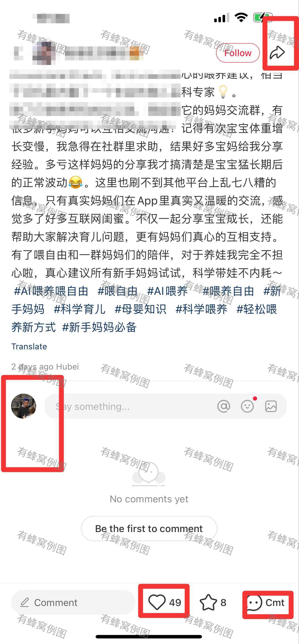Open the blurred author avatar
The height and width of the screenshot is (644, 299).
42,53
